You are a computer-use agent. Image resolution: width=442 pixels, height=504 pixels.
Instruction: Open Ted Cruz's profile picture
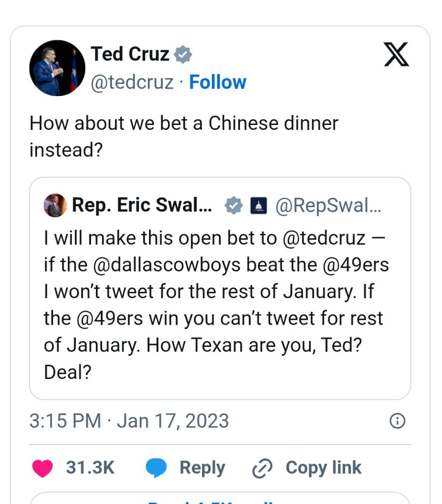click(57, 68)
